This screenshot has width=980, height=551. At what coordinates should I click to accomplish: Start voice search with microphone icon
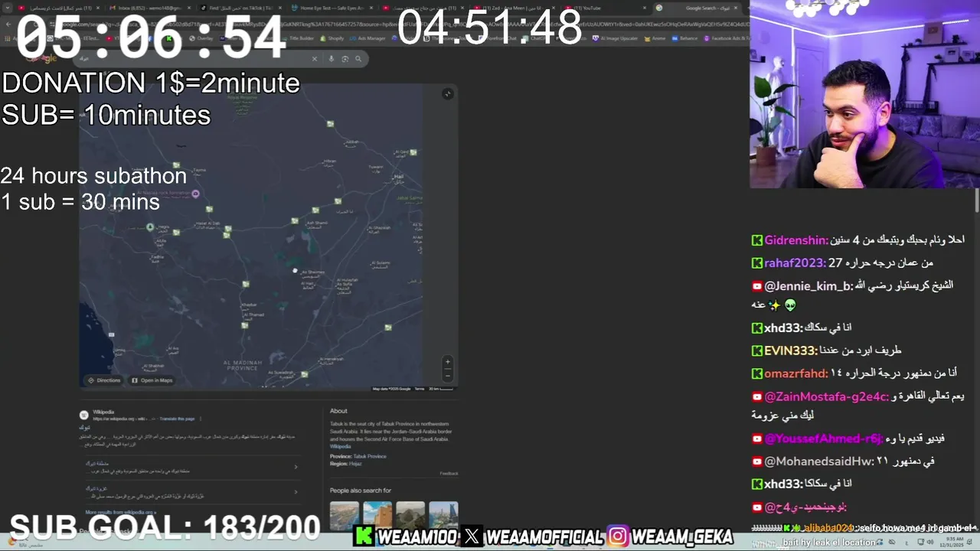(x=332, y=59)
